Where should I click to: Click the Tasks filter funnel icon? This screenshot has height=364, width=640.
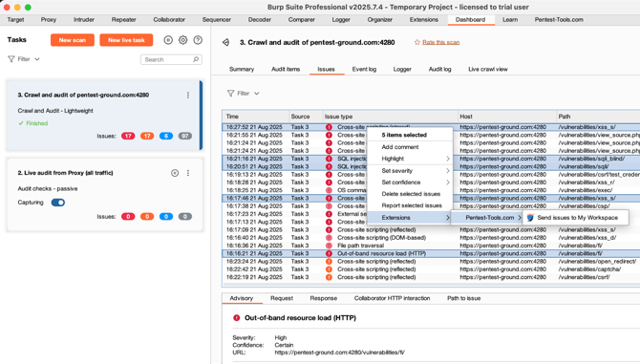[x=11, y=59]
